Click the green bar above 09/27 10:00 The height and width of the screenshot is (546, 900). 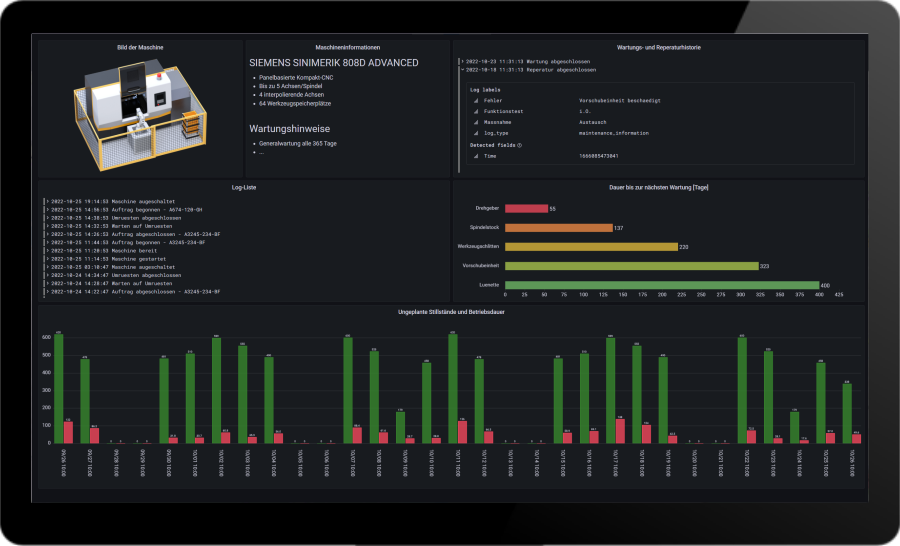click(x=85, y=401)
